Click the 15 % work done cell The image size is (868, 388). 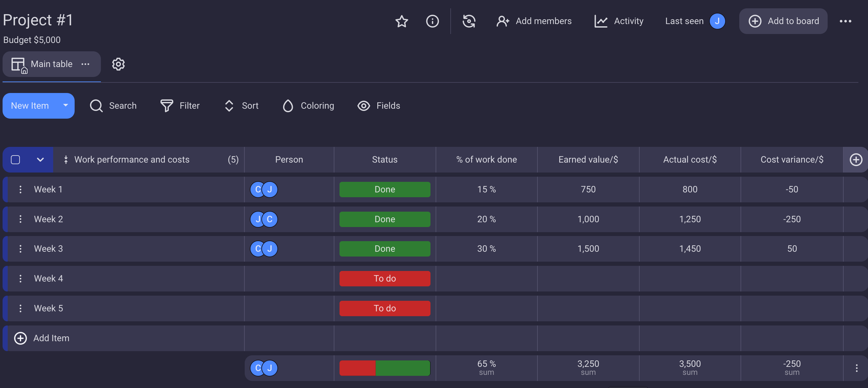tap(486, 189)
